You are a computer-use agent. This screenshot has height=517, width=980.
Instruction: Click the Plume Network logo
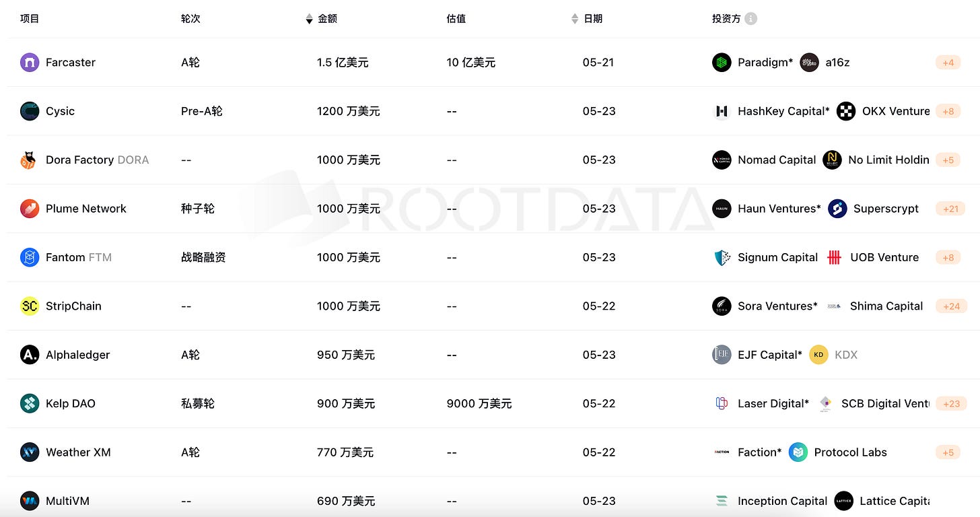point(30,209)
